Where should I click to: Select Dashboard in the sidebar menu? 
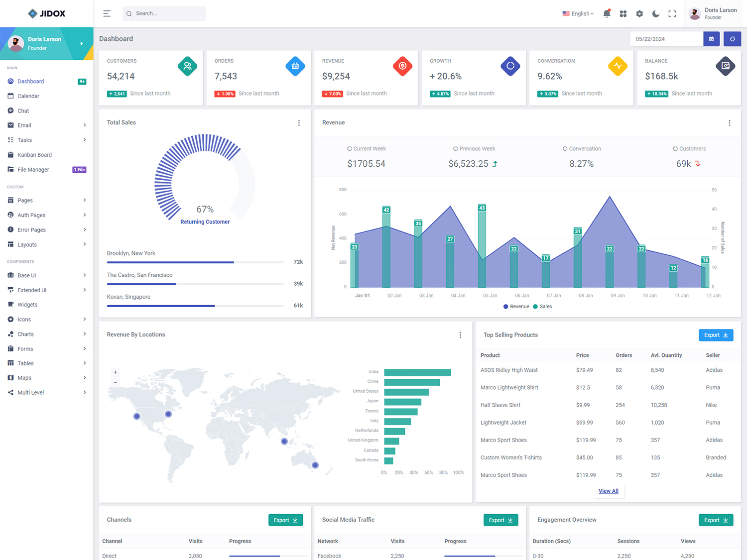coord(31,81)
